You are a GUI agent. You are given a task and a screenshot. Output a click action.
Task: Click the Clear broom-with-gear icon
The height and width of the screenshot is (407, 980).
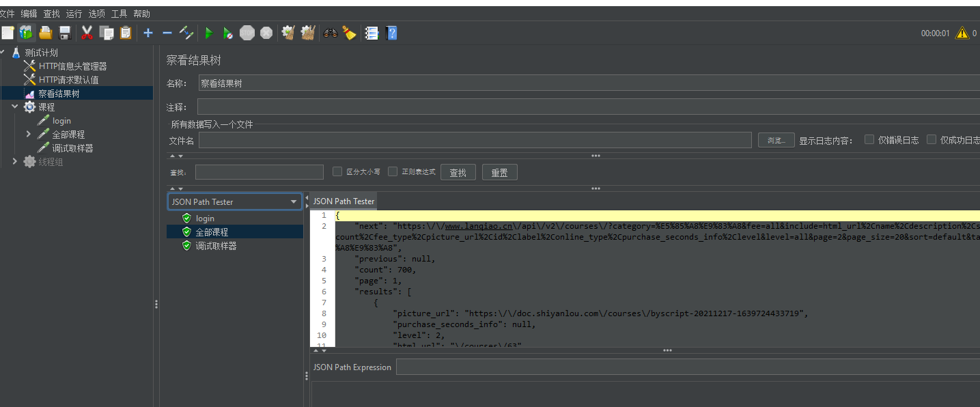(288, 32)
